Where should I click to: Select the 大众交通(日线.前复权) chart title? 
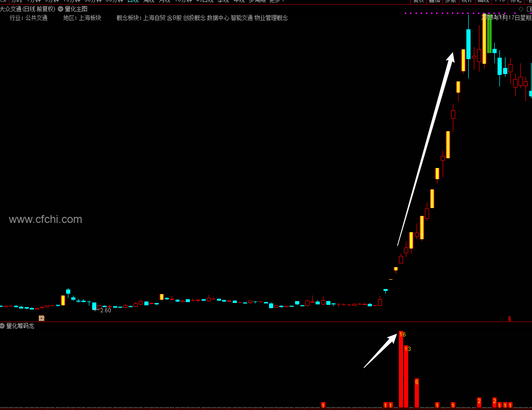tap(27, 9)
